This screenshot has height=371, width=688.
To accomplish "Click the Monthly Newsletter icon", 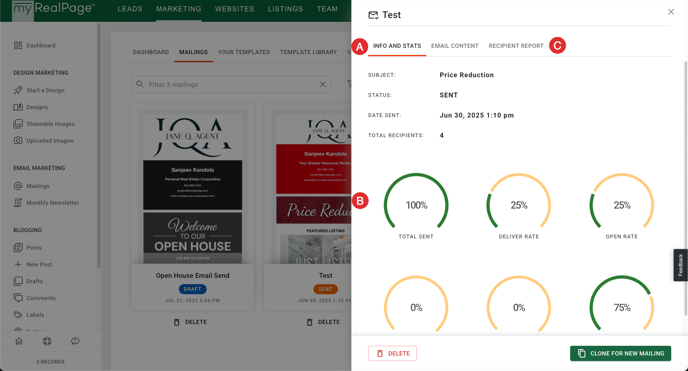I will (18, 203).
